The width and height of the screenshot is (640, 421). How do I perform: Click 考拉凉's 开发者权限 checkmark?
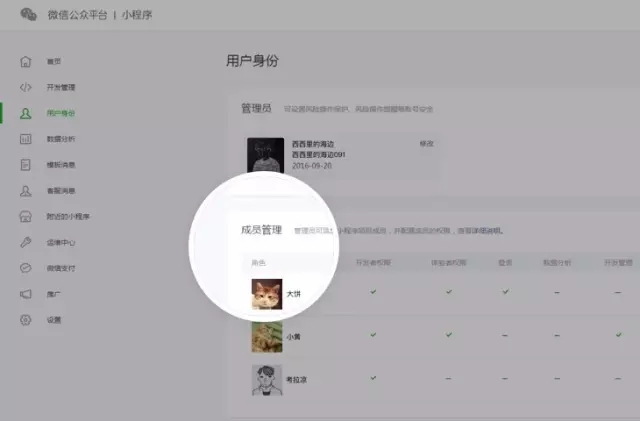pos(373,378)
